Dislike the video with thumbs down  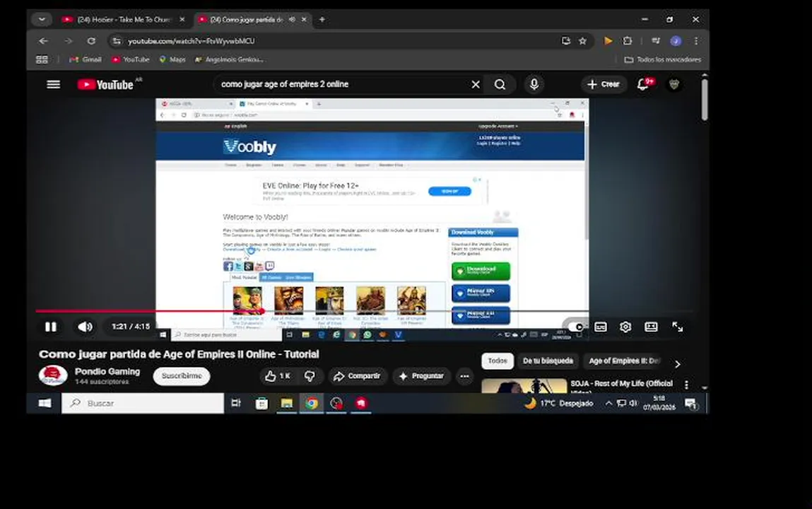[x=310, y=376]
